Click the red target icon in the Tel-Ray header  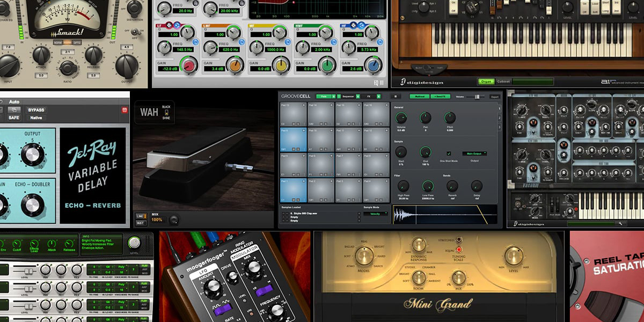pyautogui.click(x=125, y=110)
